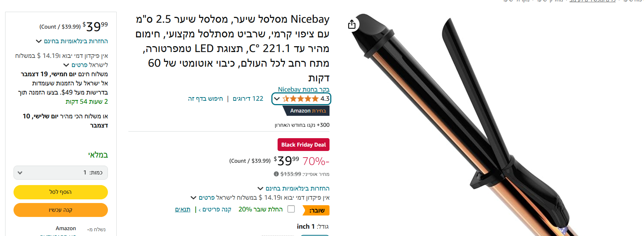Image resolution: width=644 pixels, height=236 pixels.
Task: Click the 'קנה פריטים' shop items link
Action: tap(215, 209)
